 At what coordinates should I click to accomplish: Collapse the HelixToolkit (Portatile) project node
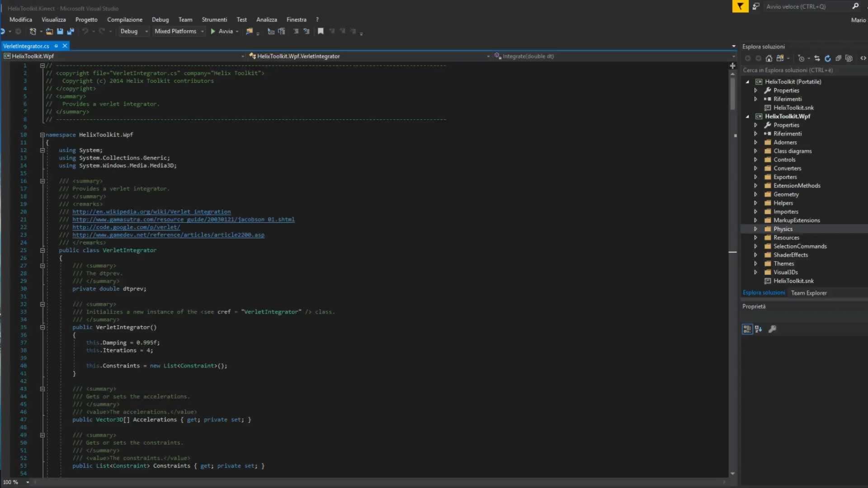747,82
